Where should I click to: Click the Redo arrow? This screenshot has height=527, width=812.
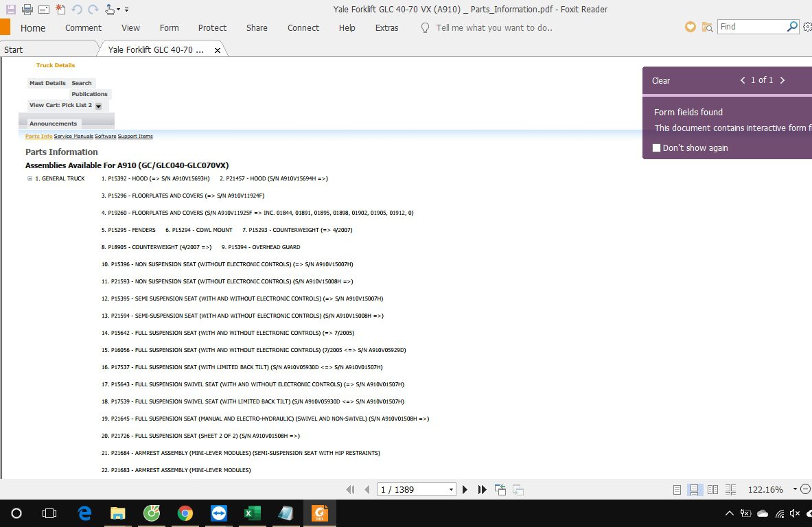tap(93, 9)
